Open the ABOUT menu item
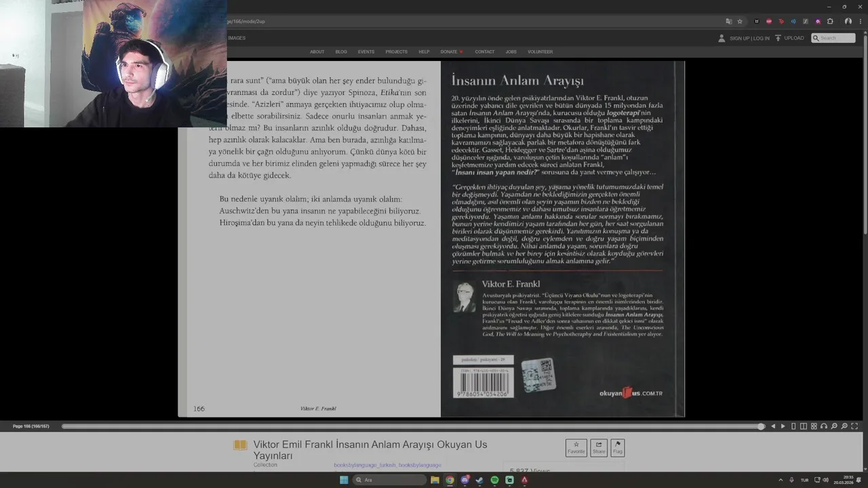 [x=317, y=52]
